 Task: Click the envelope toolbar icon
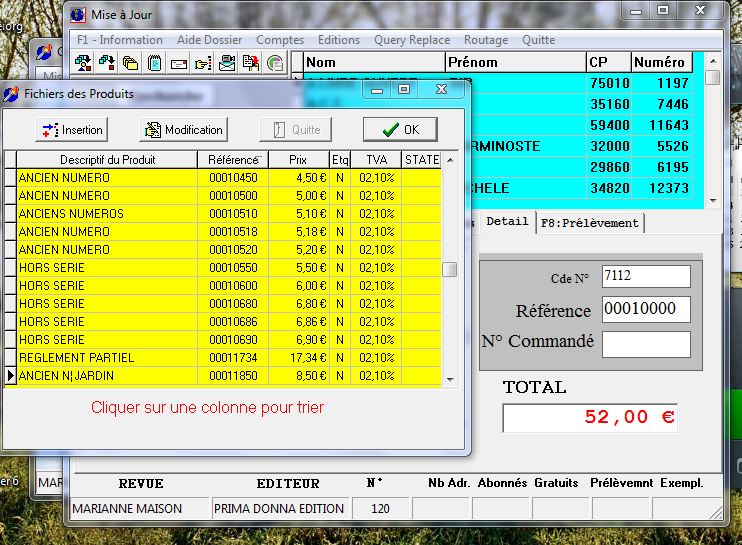coord(178,63)
